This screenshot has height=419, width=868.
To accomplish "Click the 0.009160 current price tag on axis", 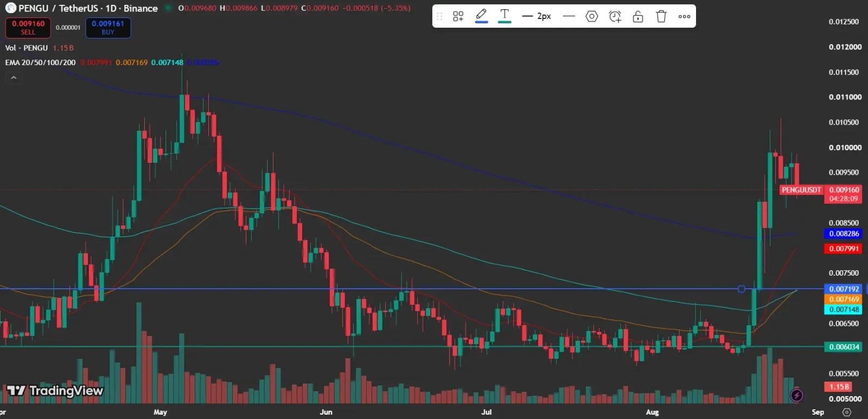I will [x=844, y=194].
